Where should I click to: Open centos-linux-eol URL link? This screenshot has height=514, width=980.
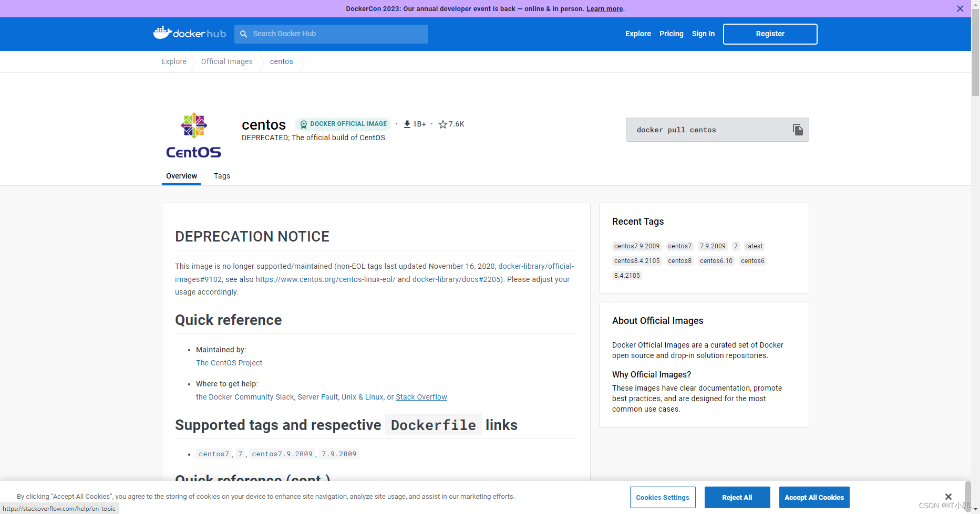click(325, 279)
